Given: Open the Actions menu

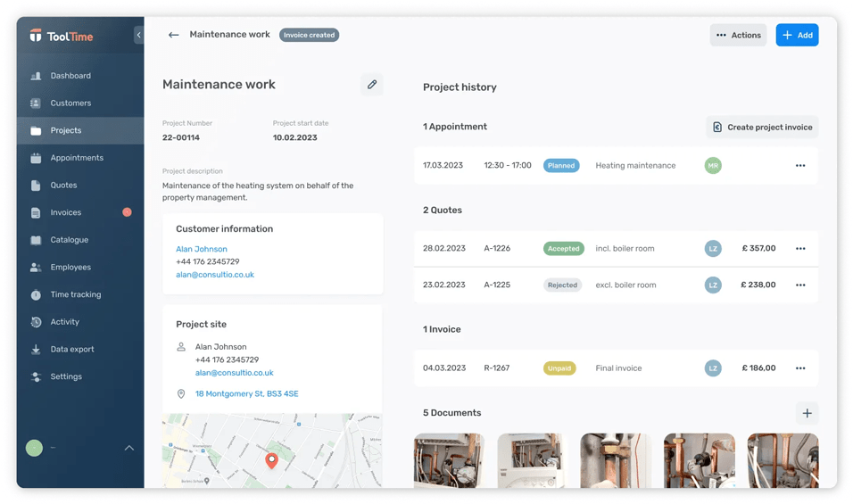Looking at the screenshot, I should [738, 35].
